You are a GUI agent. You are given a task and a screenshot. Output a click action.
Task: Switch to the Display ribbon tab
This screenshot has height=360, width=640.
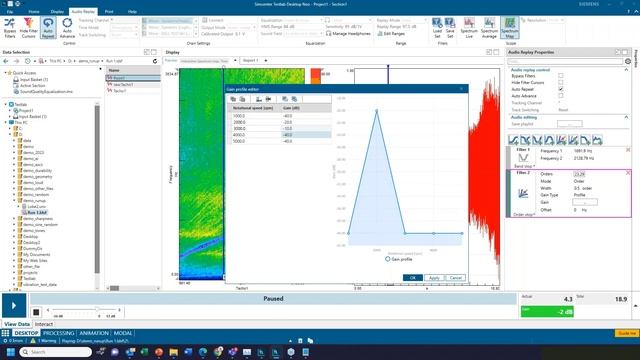(x=57, y=12)
